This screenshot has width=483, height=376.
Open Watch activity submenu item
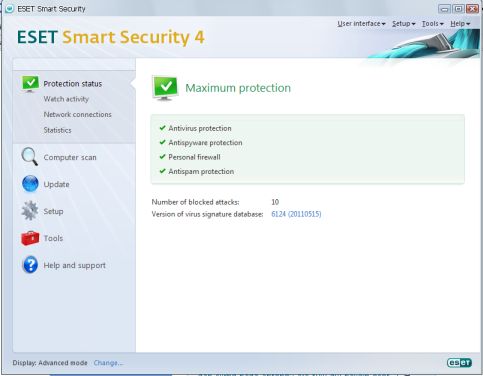(66, 99)
